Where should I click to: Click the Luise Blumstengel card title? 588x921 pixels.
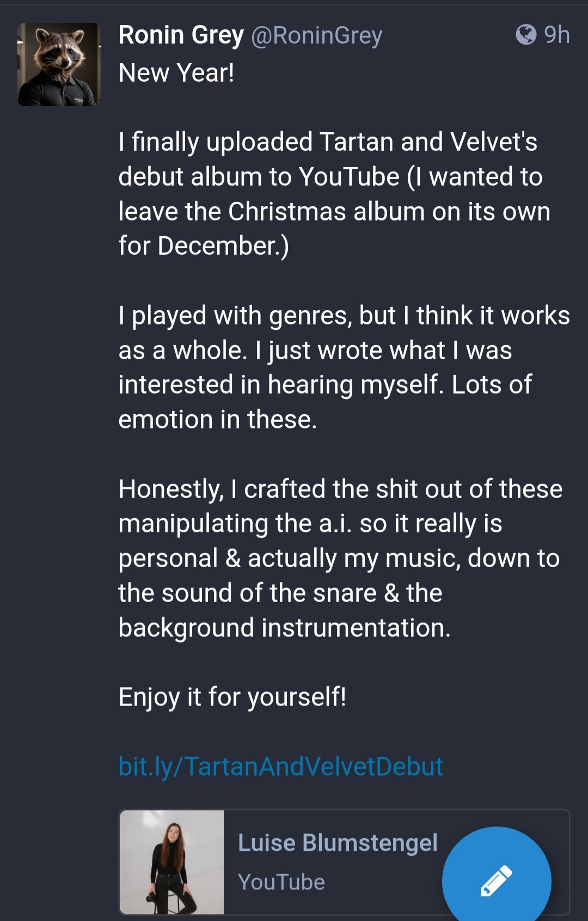(338, 843)
